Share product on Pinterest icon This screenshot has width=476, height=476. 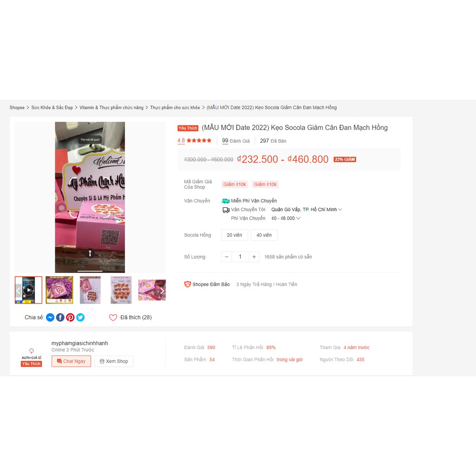point(70,317)
